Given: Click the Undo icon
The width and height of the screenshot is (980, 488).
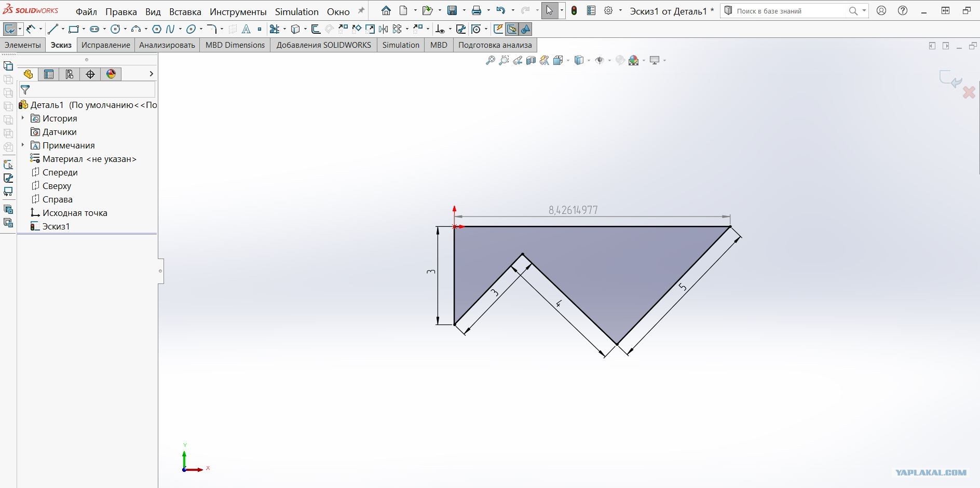Looking at the screenshot, I should pyautogui.click(x=500, y=10).
